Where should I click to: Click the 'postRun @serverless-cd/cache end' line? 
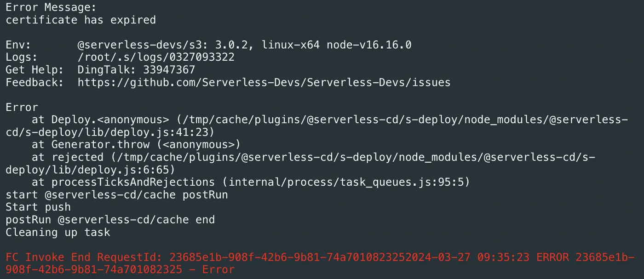point(110,219)
